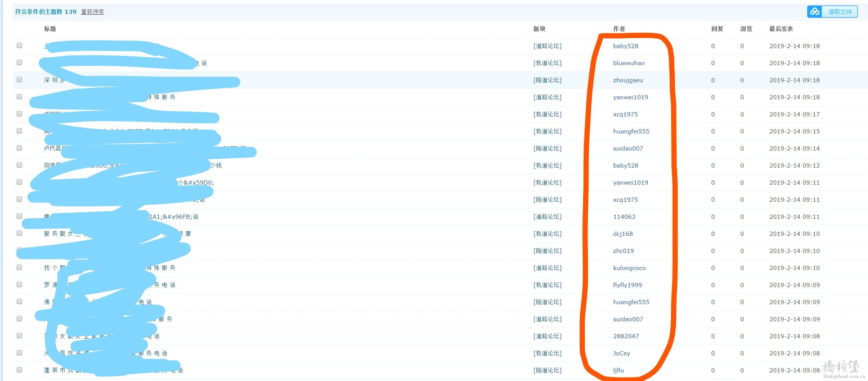Open author 2882047's profile
The height and width of the screenshot is (381, 868).
click(626, 336)
